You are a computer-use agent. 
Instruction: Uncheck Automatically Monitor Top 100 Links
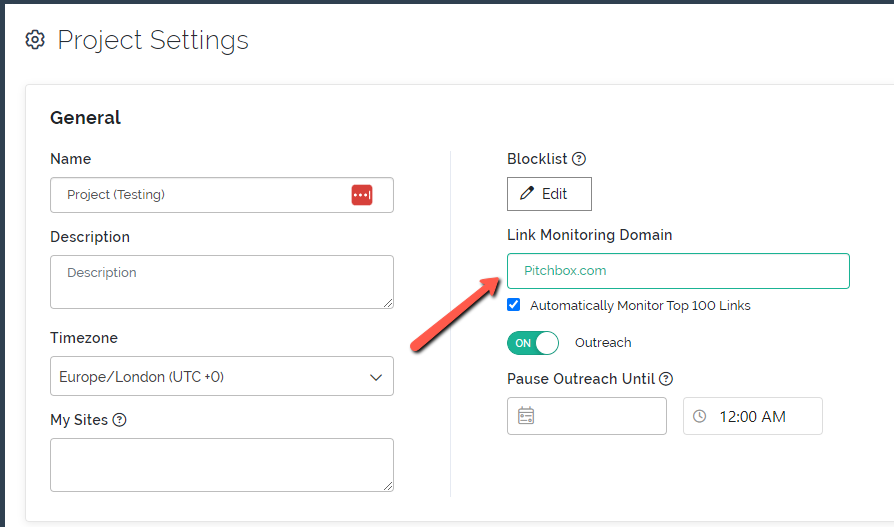[x=514, y=305]
